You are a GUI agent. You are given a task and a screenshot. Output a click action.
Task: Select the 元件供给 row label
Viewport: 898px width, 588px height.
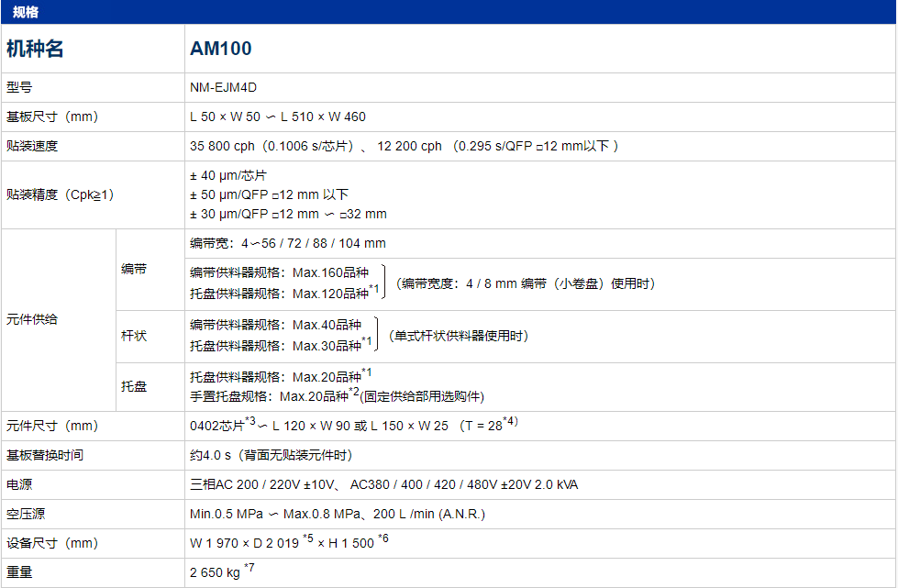[32, 319]
